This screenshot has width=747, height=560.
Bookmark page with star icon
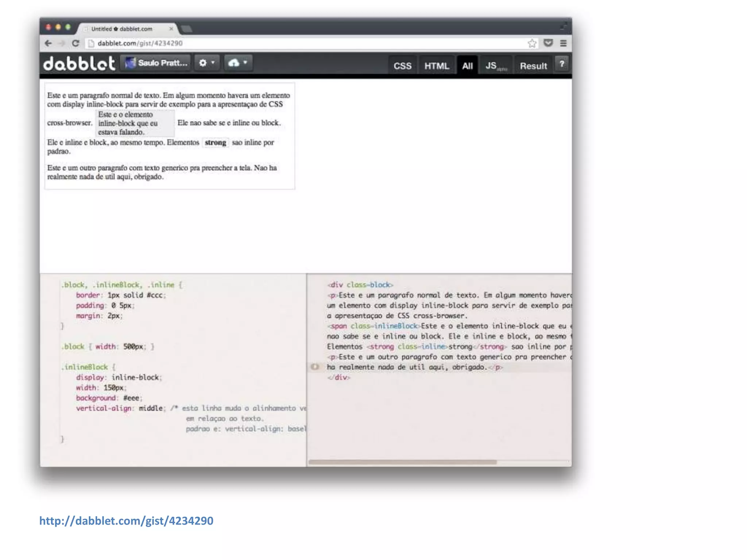click(532, 43)
